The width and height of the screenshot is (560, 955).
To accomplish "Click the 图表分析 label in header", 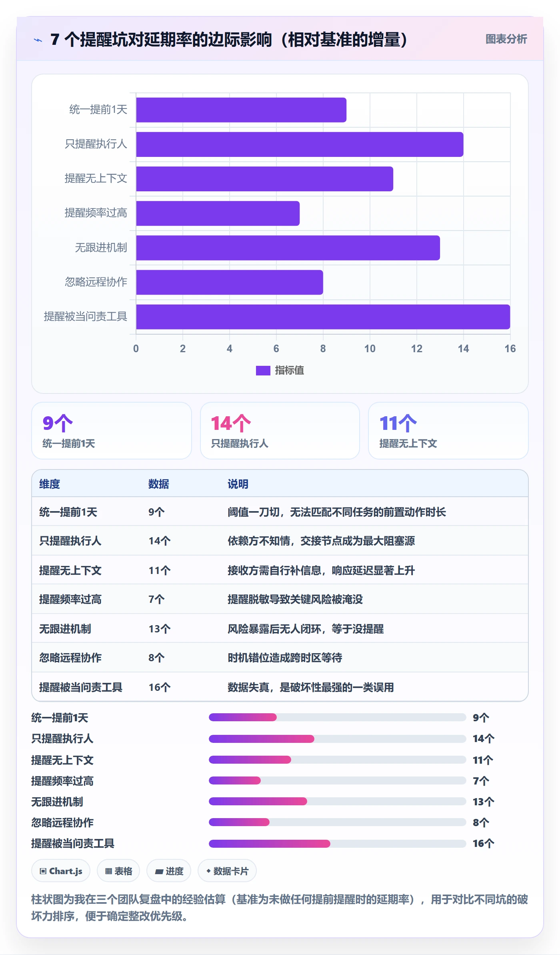I will click(506, 39).
